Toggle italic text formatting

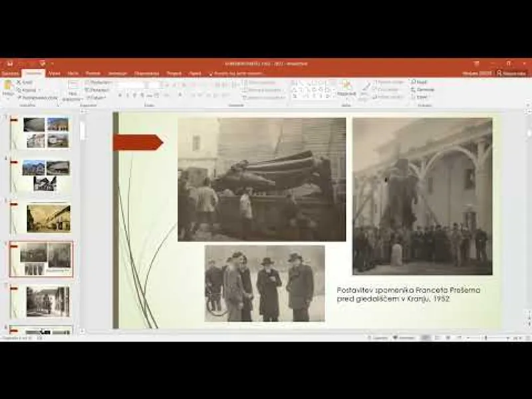click(127, 96)
